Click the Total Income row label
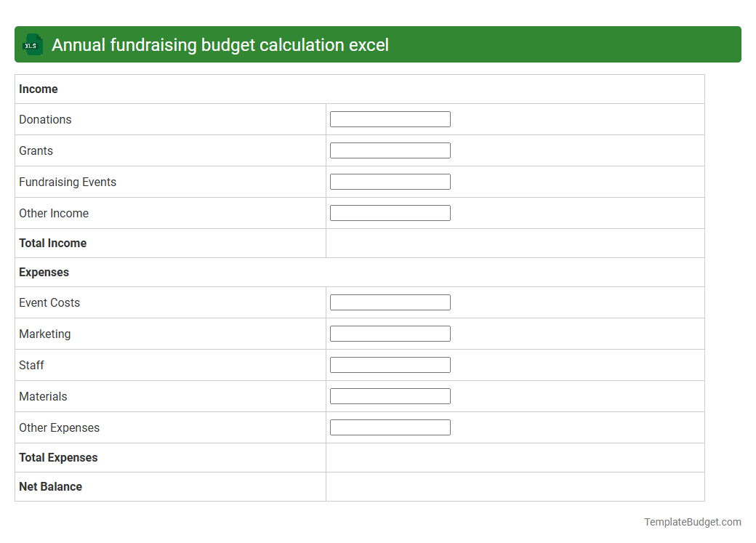Screen dimensions: 756x543 click(52, 243)
